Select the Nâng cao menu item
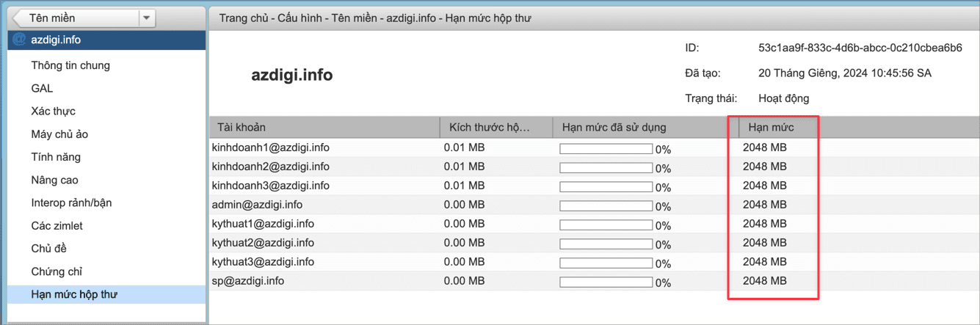This screenshot has height=325, width=980. pos(54,180)
